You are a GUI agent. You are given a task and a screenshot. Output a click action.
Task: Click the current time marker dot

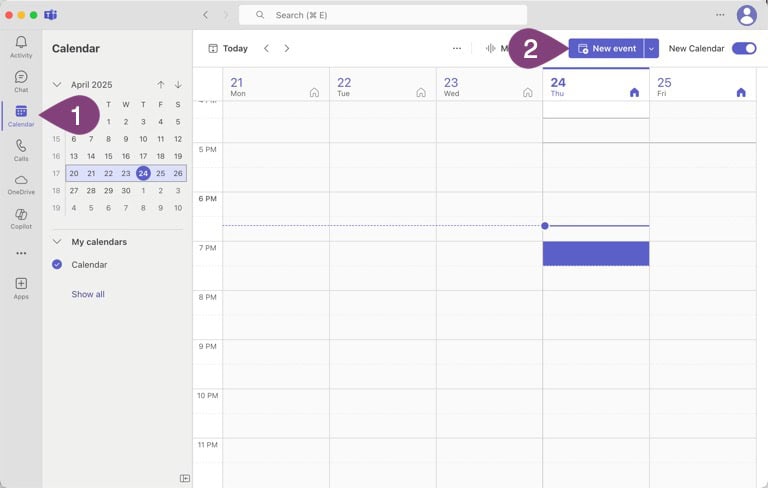[545, 226]
